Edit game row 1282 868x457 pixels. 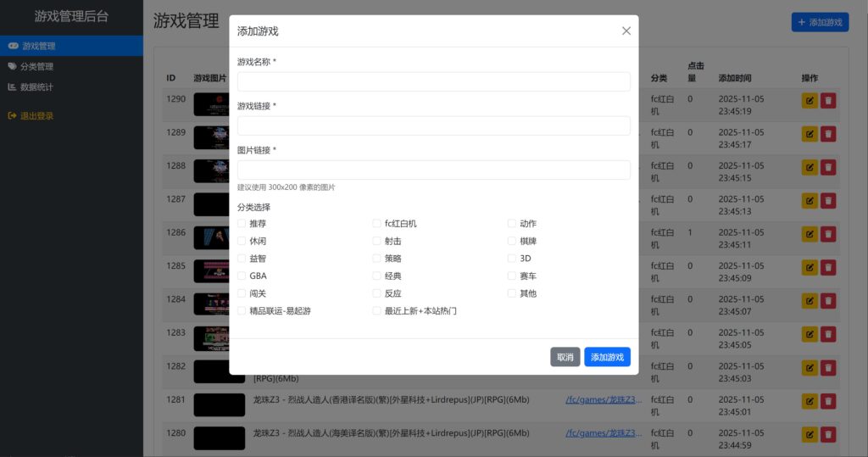[x=810, y=368]
